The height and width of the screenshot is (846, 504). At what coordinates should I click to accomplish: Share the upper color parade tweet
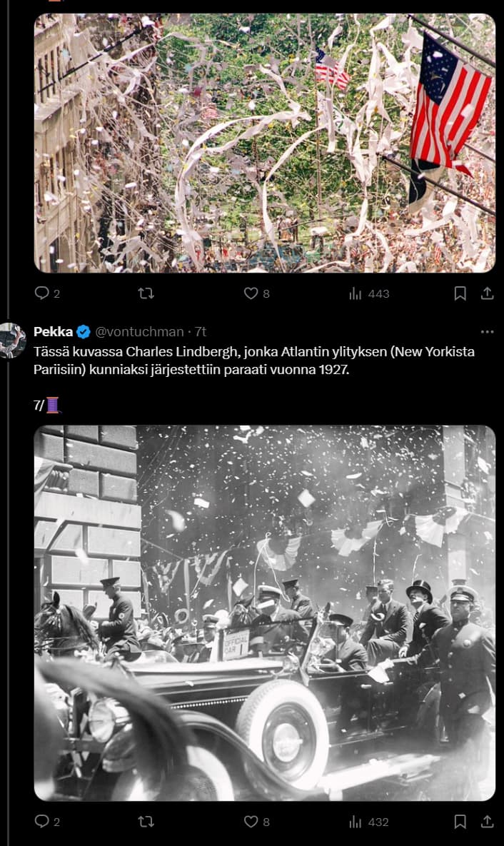(x=488, y=293)
